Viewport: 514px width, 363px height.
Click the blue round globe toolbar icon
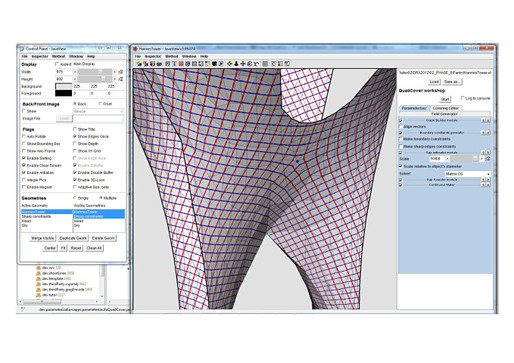tap(188, 63)
